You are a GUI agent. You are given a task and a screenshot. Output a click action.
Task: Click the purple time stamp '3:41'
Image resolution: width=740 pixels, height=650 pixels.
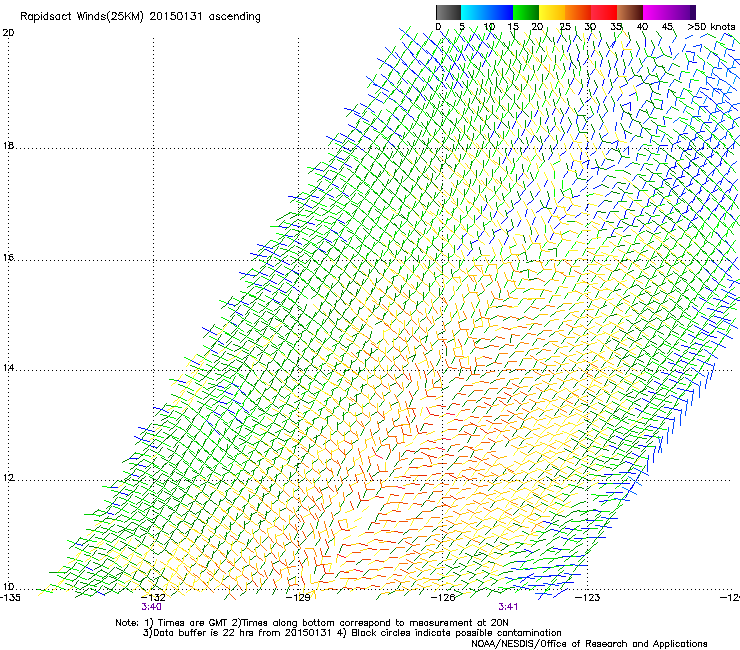click(x=508, y=607)
